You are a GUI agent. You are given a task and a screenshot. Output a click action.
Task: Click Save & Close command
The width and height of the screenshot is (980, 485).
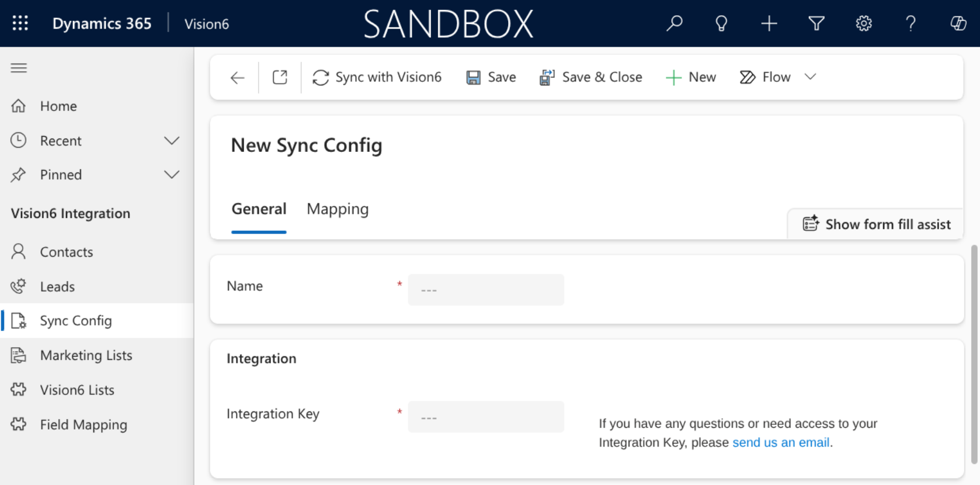[x=590, y=77]
